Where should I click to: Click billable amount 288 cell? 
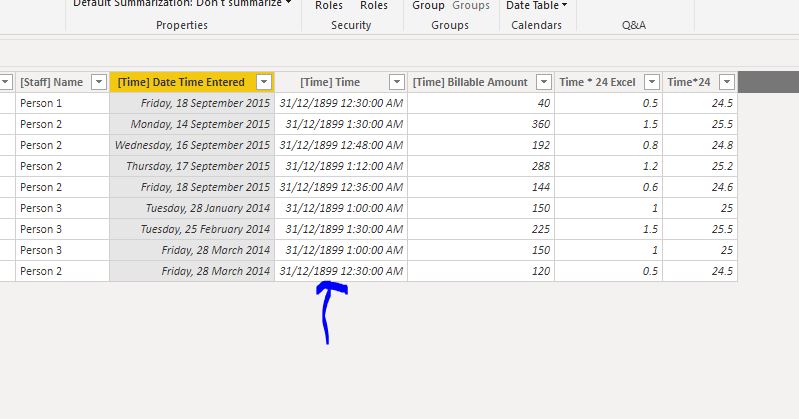[481, 166]
